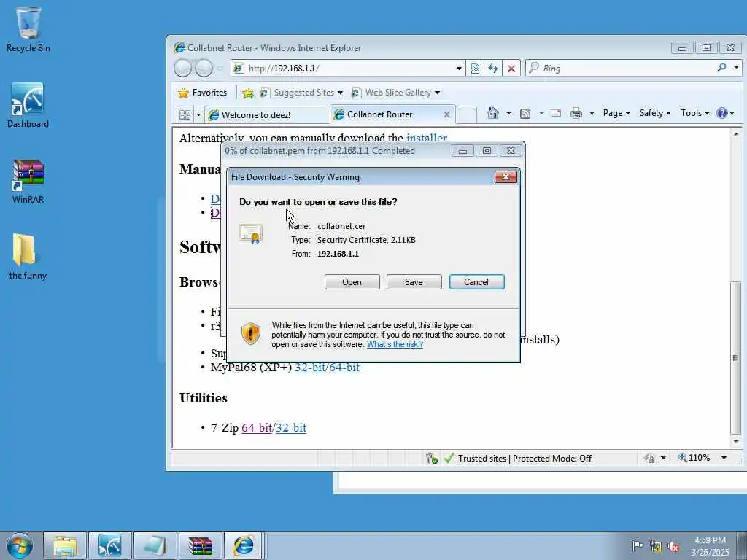Open the Home button dropdown arrow
The image size is (747, 560).
(x=508, y=113)
